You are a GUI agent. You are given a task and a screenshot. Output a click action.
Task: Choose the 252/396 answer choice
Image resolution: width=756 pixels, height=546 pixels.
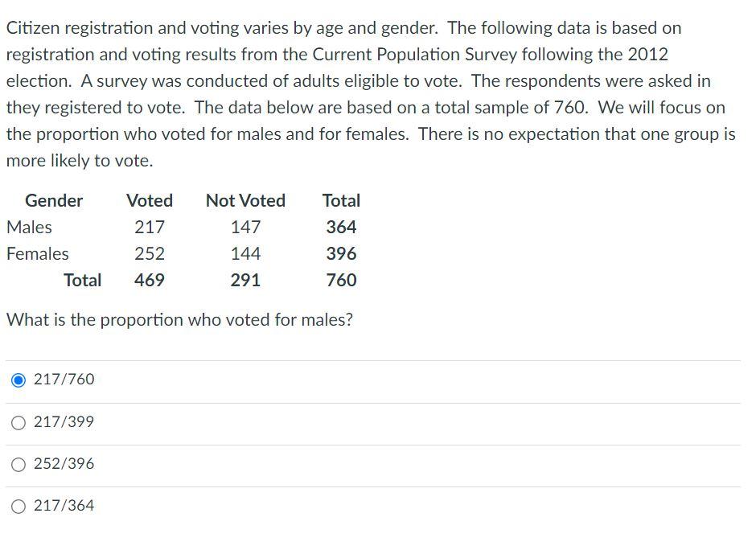(18, 463)
